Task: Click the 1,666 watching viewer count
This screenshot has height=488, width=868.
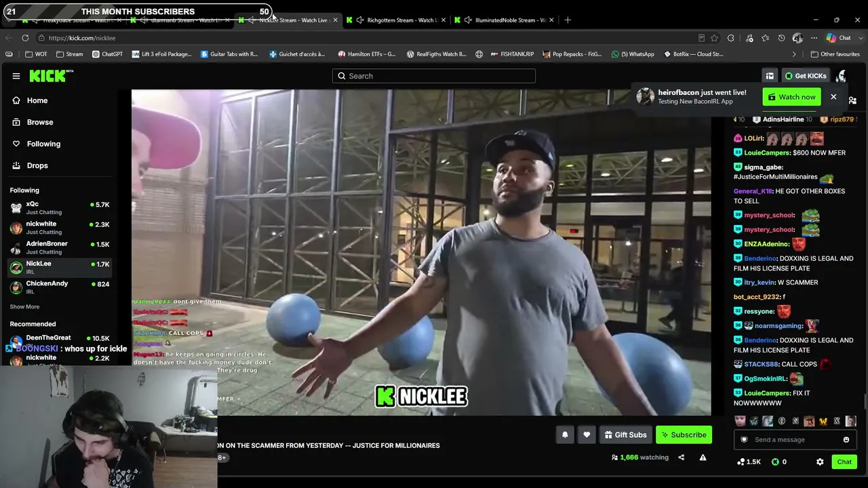Action: click(639, 457)
